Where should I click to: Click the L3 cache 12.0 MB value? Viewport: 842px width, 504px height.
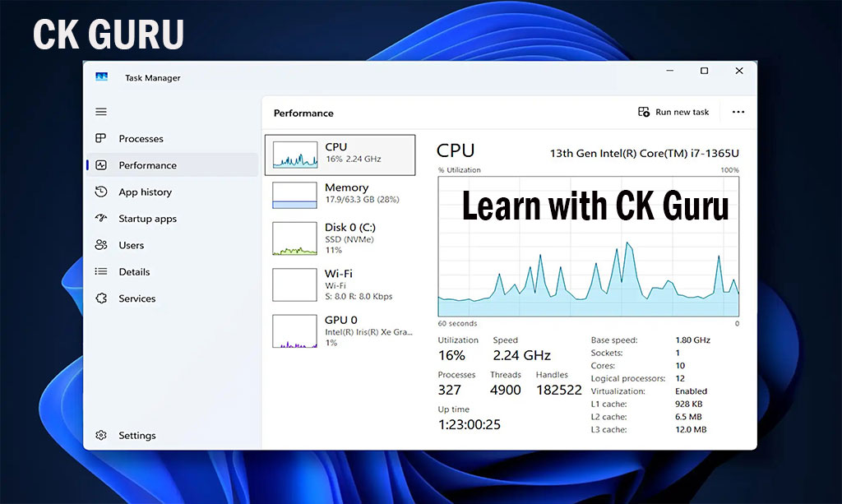point(691,429)
